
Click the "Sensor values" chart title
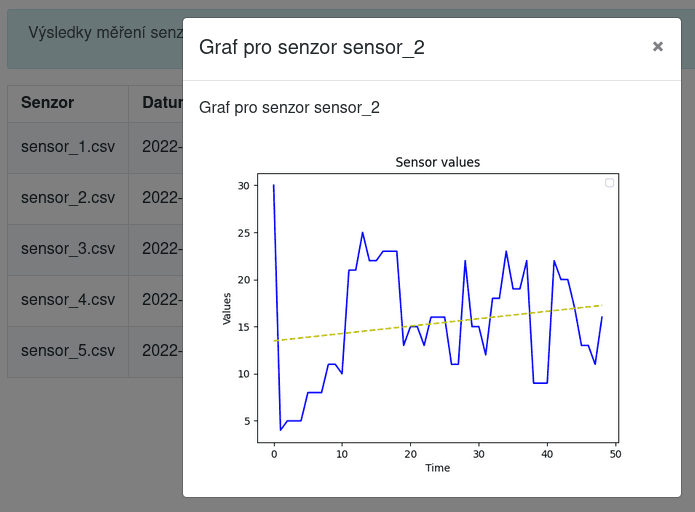click(x=438, y=162)
